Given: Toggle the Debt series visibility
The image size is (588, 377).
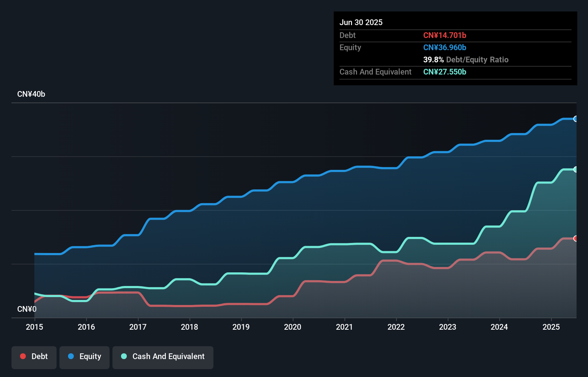Looking at the screenshot, I should tap(34, 357).
